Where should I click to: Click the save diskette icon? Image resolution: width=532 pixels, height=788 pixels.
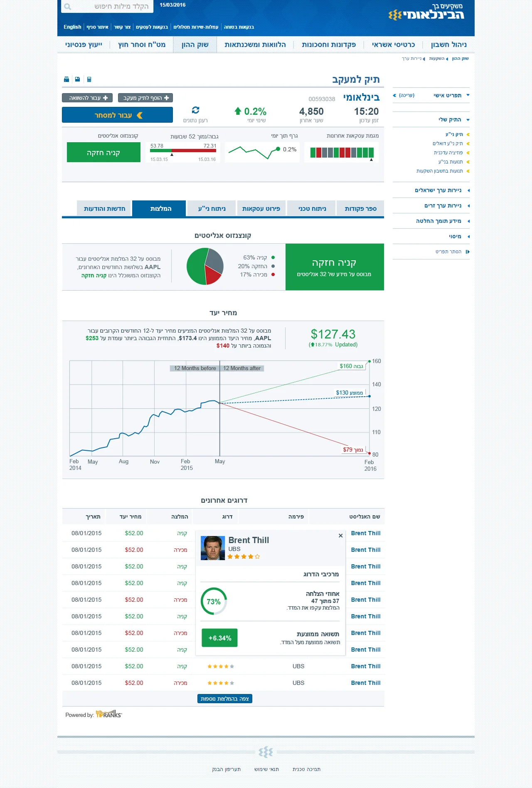pos(77,79)
